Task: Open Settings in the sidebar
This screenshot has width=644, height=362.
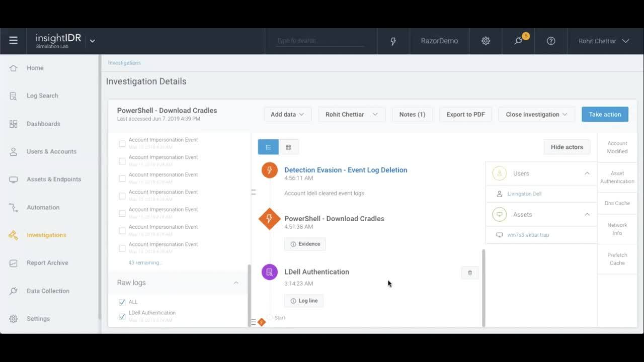Action: [x=38, y=319]
